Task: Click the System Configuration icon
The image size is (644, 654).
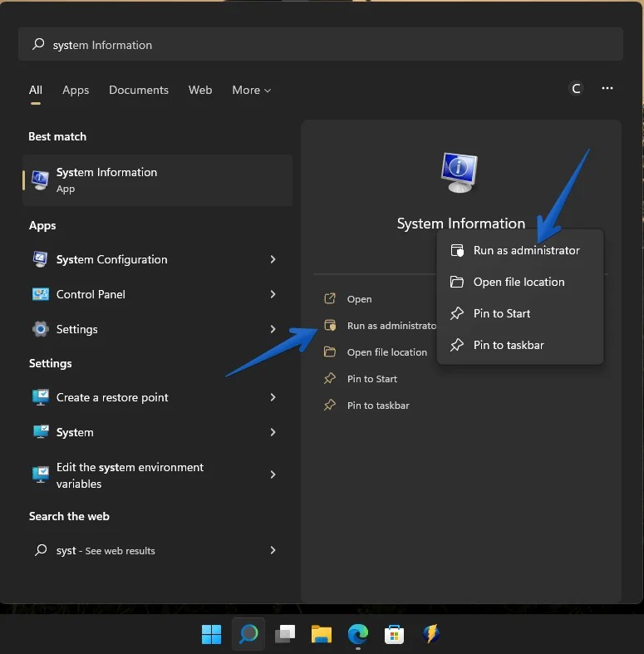Action: [40, 259]
